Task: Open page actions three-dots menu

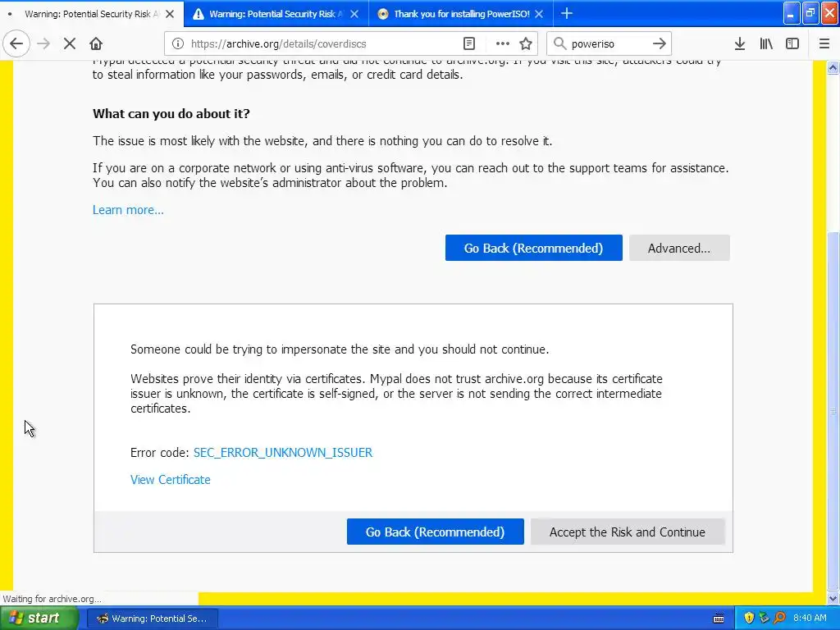Action: 503,44
